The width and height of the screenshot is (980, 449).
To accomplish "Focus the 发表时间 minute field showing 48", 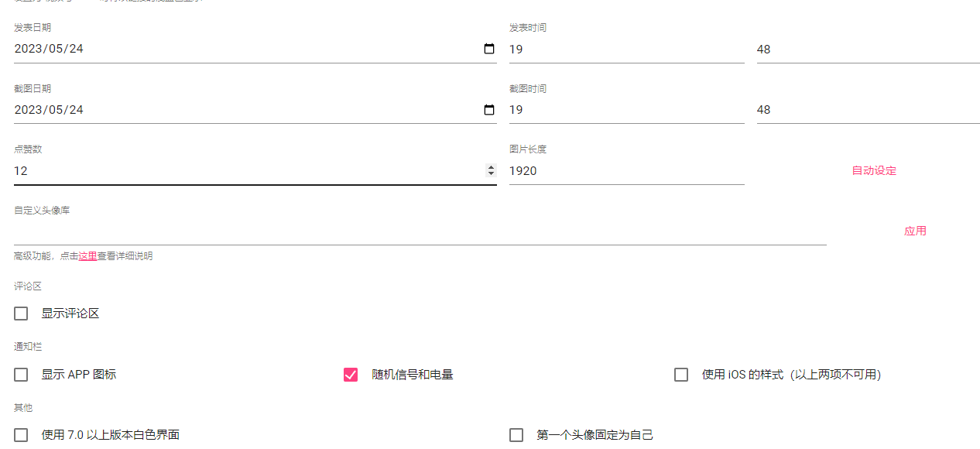I will click(869, 49).
